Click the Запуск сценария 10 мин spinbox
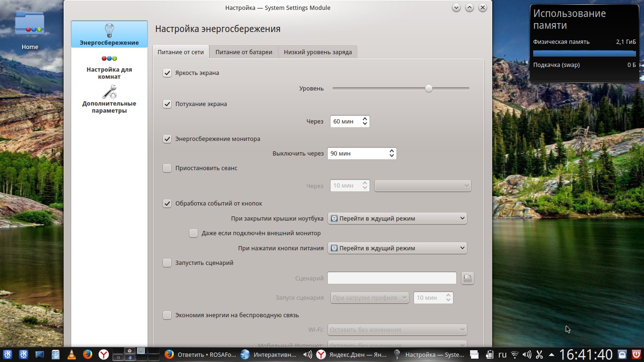The width and height of the screenshot is (644, 362). pos(433,298)
